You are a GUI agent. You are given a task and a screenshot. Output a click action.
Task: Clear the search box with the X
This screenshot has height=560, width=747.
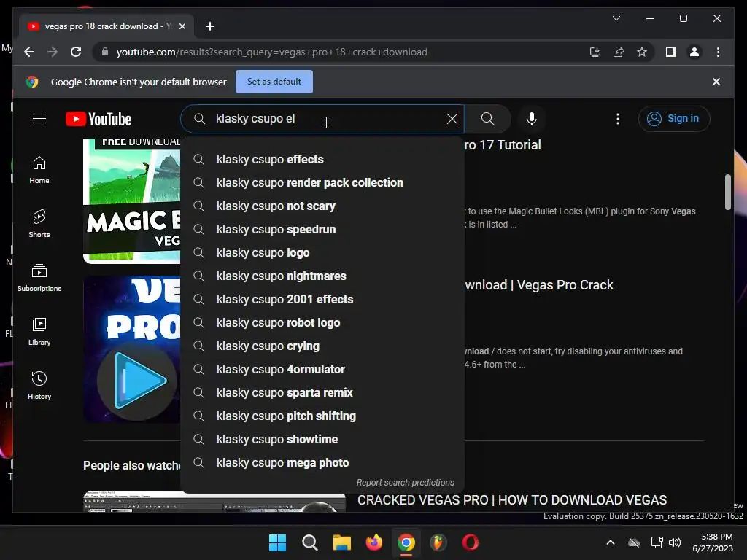[452, 119]
